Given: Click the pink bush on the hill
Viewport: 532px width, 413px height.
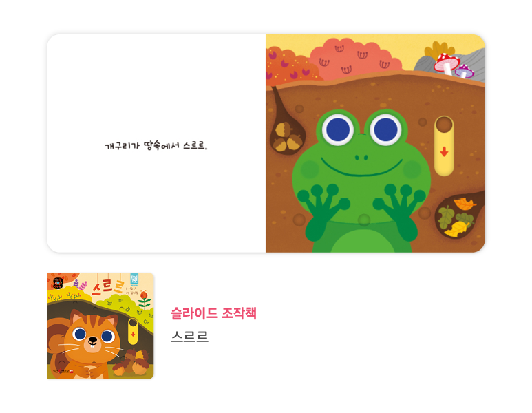Looking at the screenshot, I should coord(356,59).
